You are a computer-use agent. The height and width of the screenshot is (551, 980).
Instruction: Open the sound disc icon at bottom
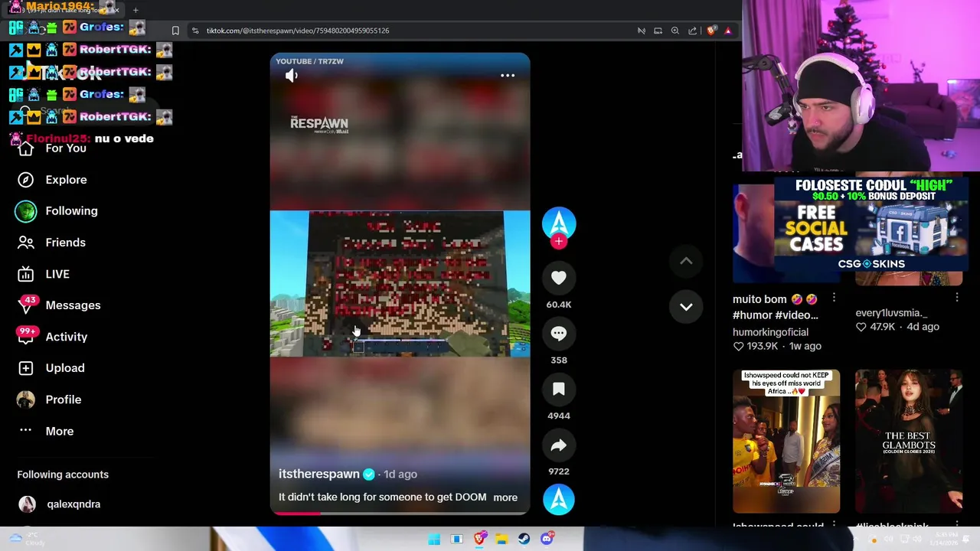point(559,500)
